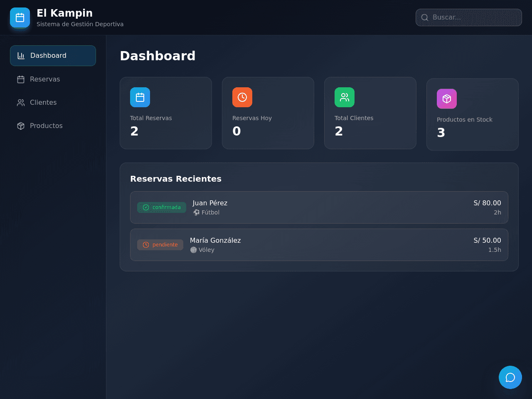Click the soccer ball icon beside Fútbol
Screen dimensions: 532x399
[197, 212]
